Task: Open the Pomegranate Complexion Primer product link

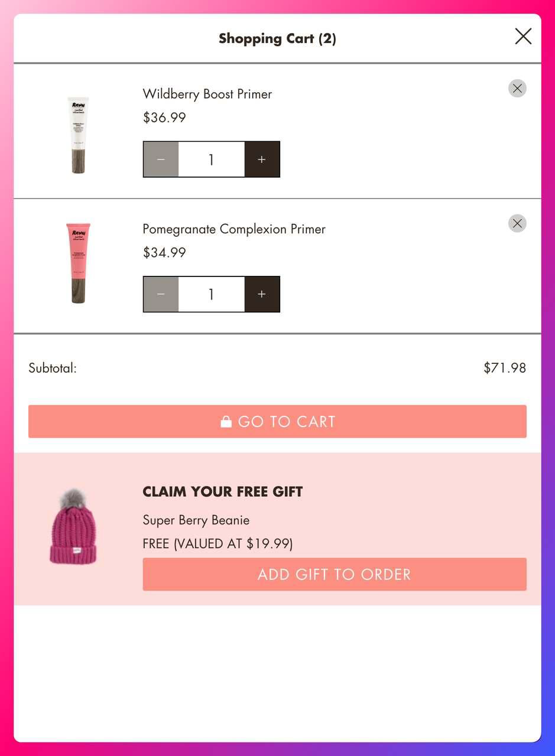Action: pyautogui.click(x=233, y=229)
